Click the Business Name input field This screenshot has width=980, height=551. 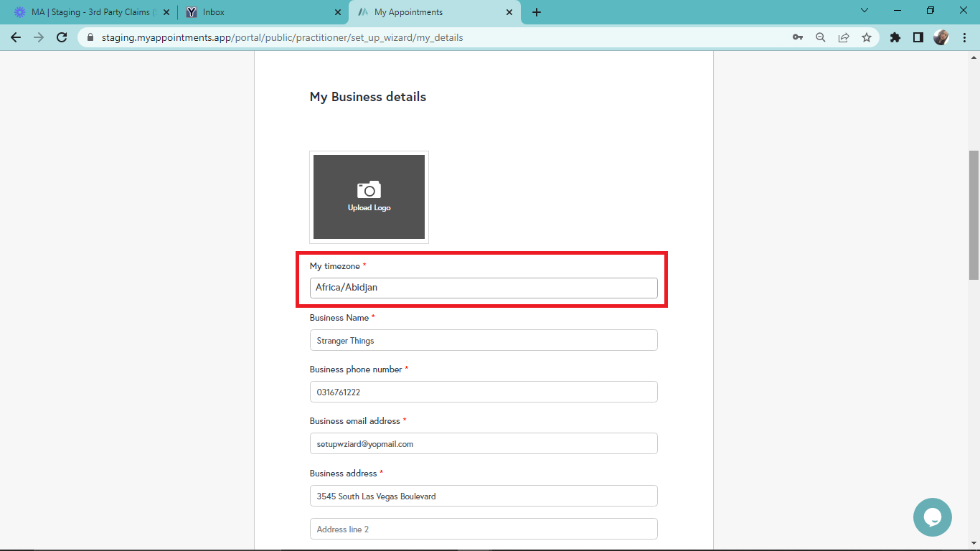[483, 340]
